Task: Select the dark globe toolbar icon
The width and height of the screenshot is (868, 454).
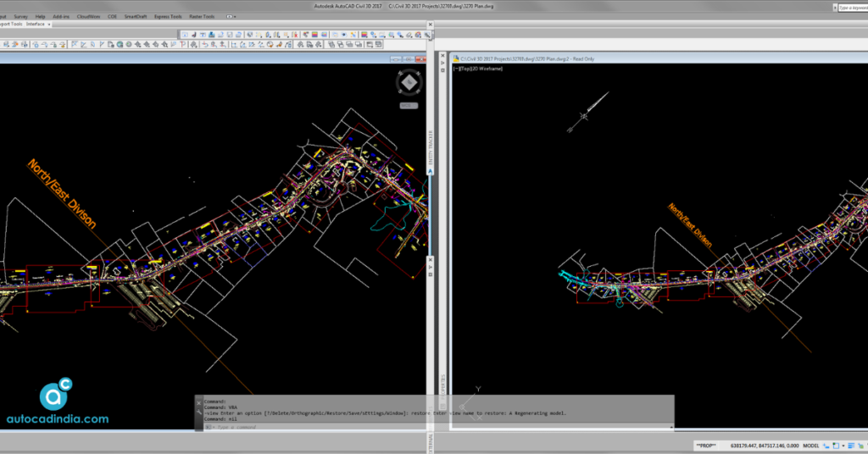Action: tap(120, 44)
